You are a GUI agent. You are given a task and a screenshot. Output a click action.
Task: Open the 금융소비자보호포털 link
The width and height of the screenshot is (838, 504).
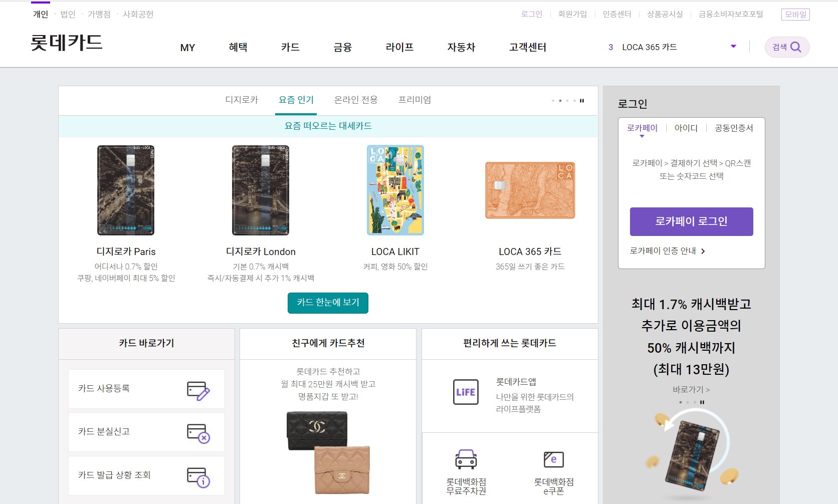click(x=731, y=14)
